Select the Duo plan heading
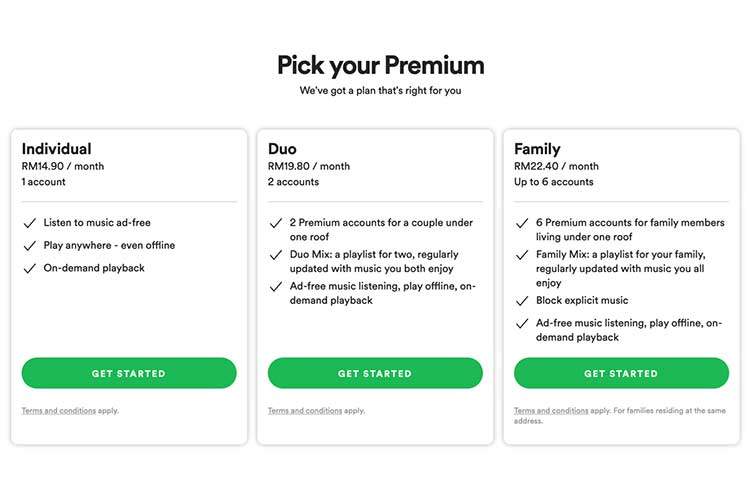 tap(282, 149)
